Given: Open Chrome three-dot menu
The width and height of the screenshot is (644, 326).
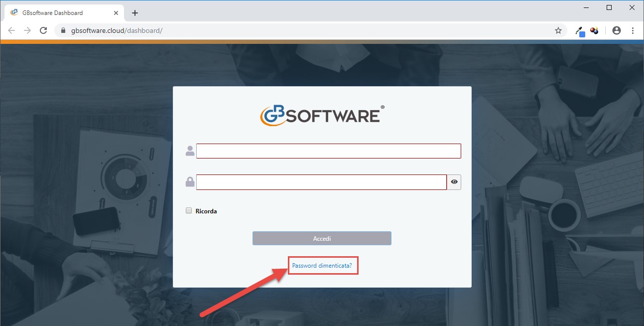Looking at the screenshot, I should click(x=633, y=30).
